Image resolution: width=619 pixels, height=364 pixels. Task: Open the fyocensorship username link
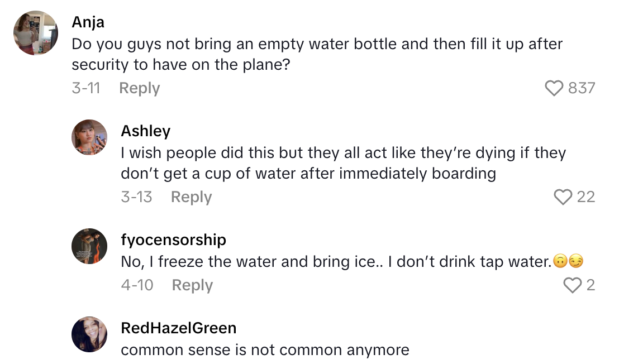coord(174,240)
